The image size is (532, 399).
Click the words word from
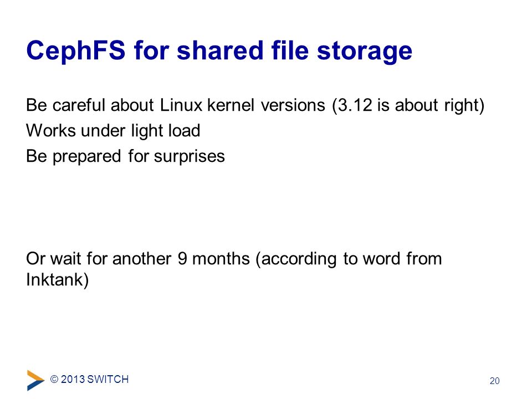(x=402, y=259)
